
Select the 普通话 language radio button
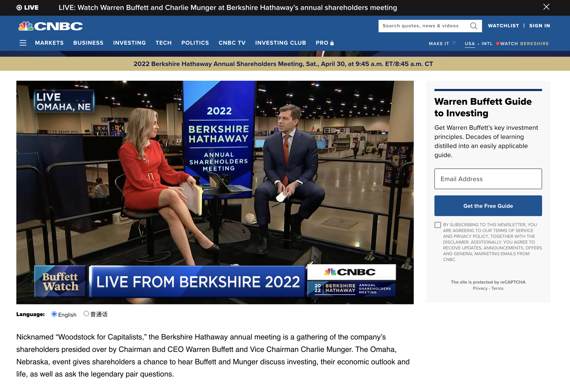(86, 314)
